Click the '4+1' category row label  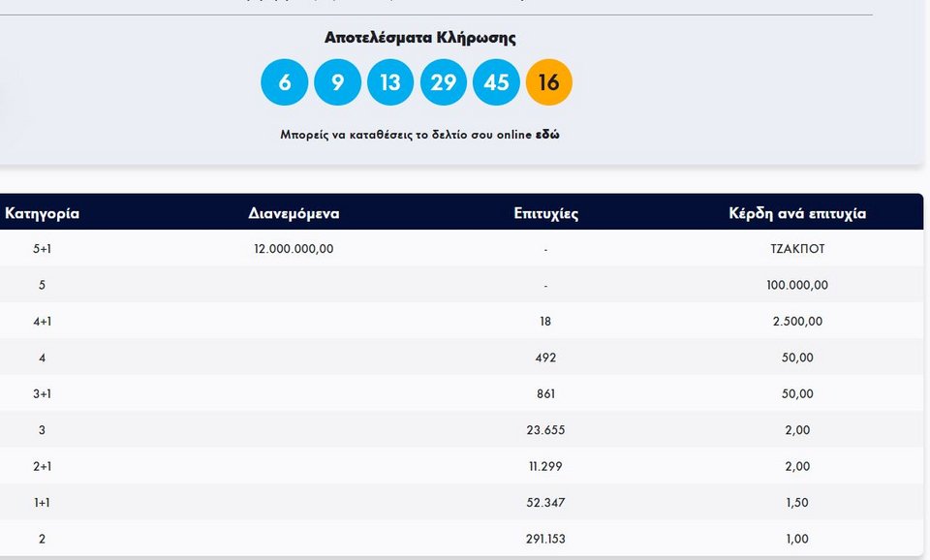42,322
